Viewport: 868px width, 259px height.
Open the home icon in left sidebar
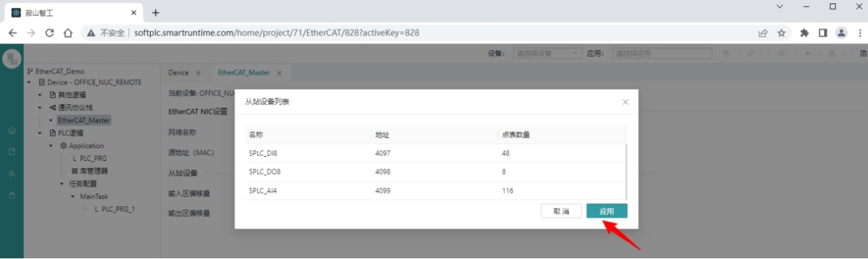[12, 130]
